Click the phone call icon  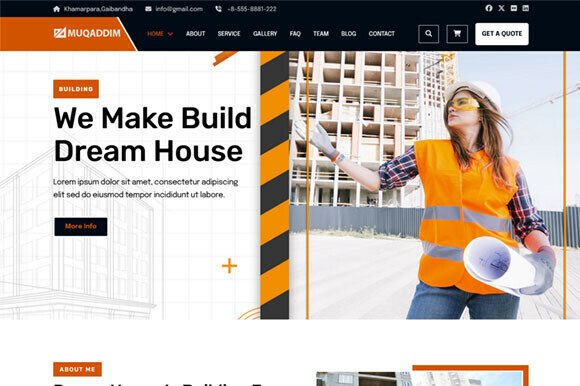[218, 9]
